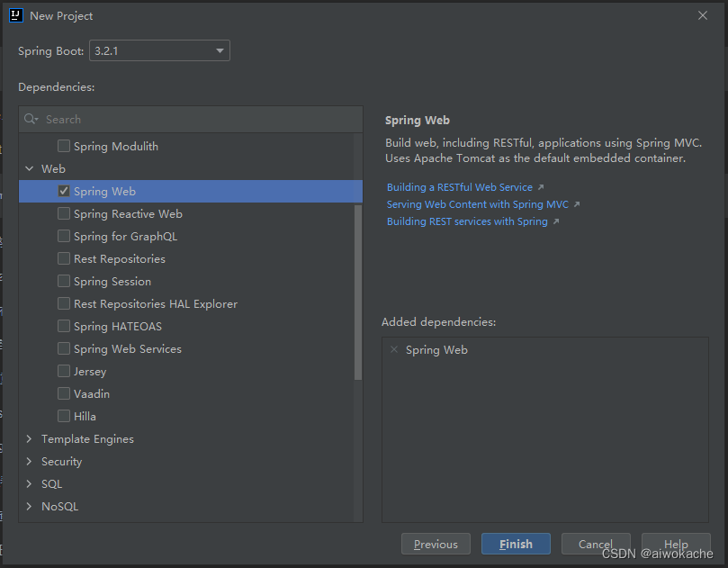
Task: Check the Rest Repositories checkbox
Action: coord(64,258)
